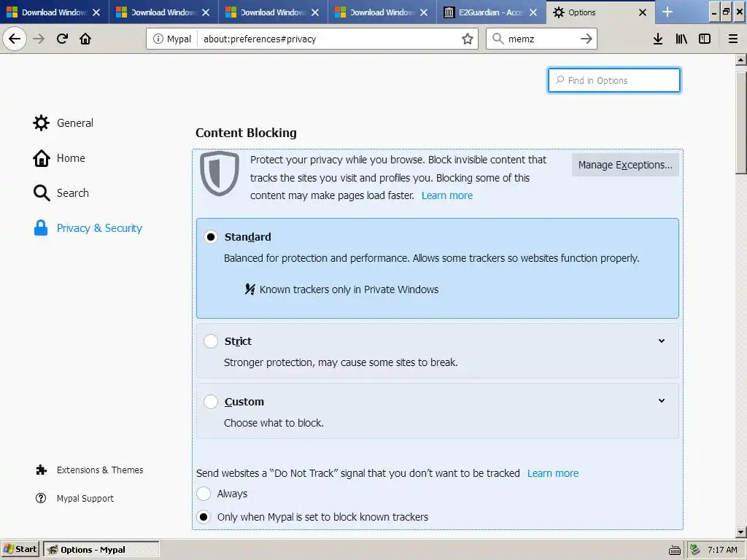The width and height of the screenshot is (747, 560).
Task: Click the Privacy & Security lock icon
Action: point(41,228)
